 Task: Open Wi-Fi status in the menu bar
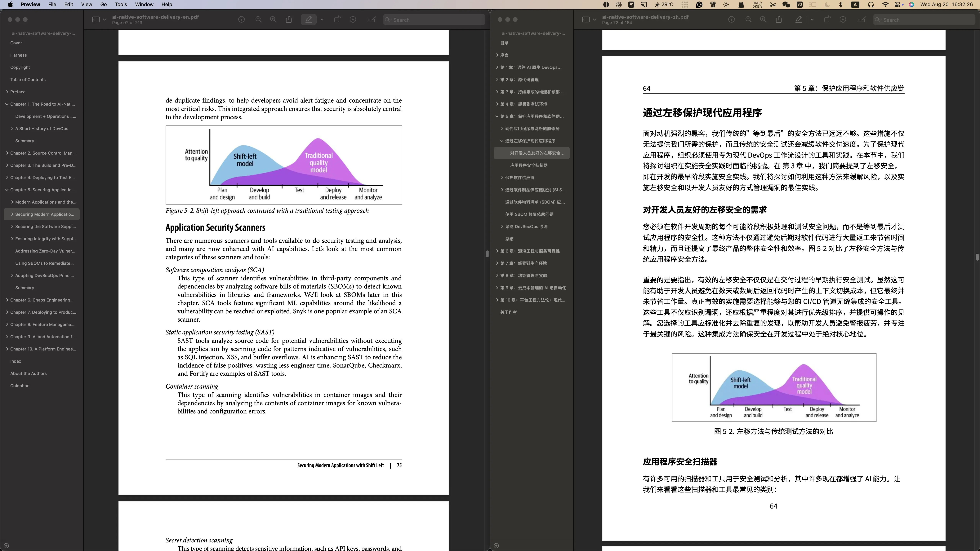click(x=885, y=5)
